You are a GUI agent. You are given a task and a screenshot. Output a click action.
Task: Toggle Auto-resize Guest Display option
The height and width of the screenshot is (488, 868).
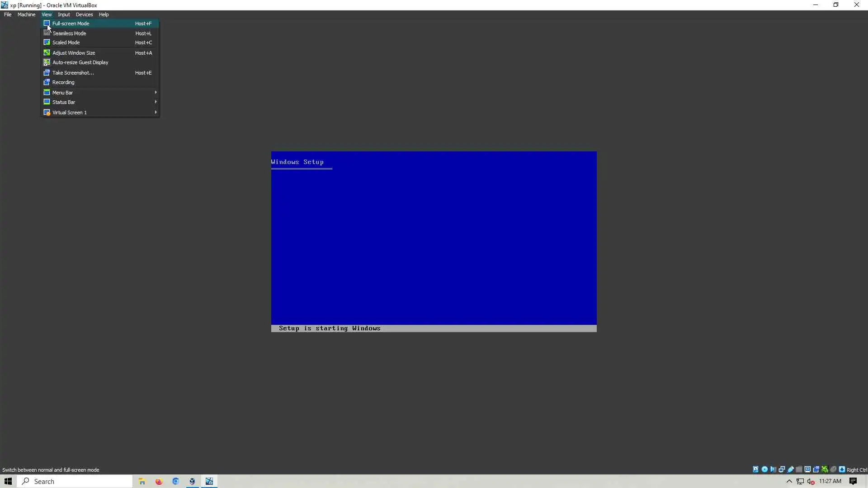(x=80, y=62)
